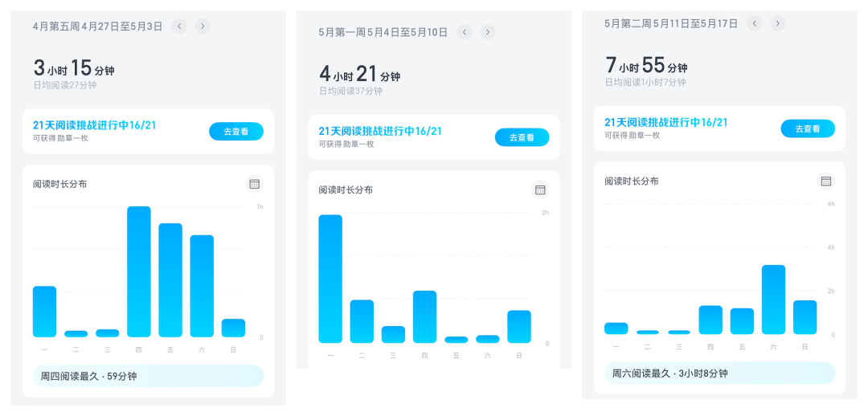Viewport: 868px width, 416px height.
Task: Click 去查看 button in 7小时55分钟 panel
Action: pyautogui.click(x=808, y=128)
